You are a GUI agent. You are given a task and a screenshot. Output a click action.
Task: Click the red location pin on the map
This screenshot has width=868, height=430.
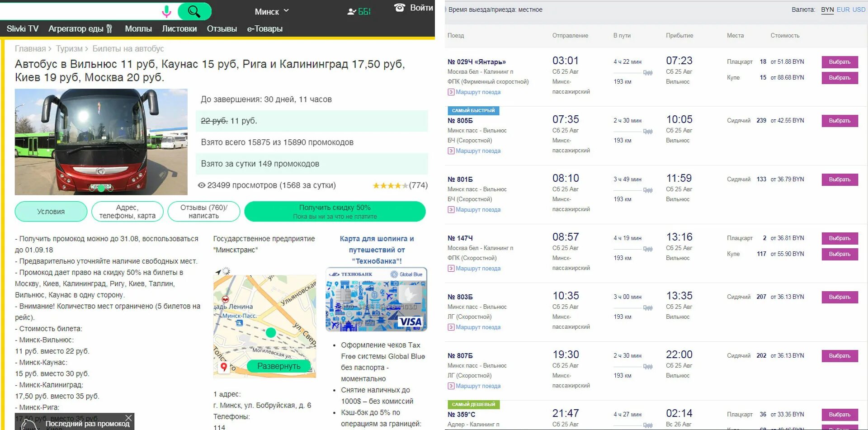tap(223, 367)
